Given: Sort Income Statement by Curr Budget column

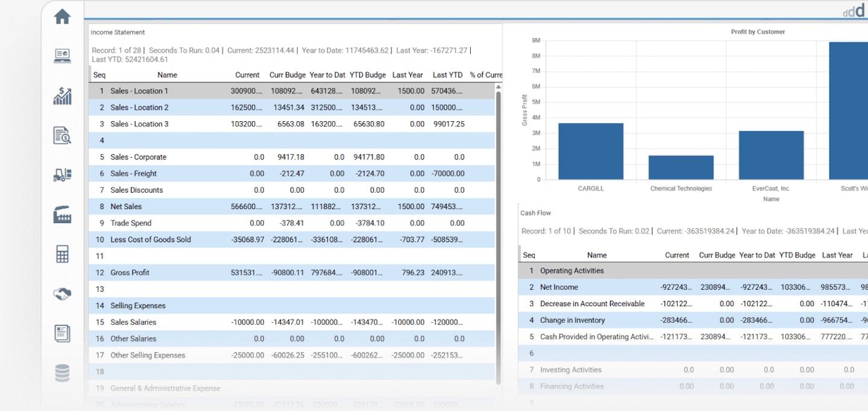Looking at the screenshot, I should point(288,75).
